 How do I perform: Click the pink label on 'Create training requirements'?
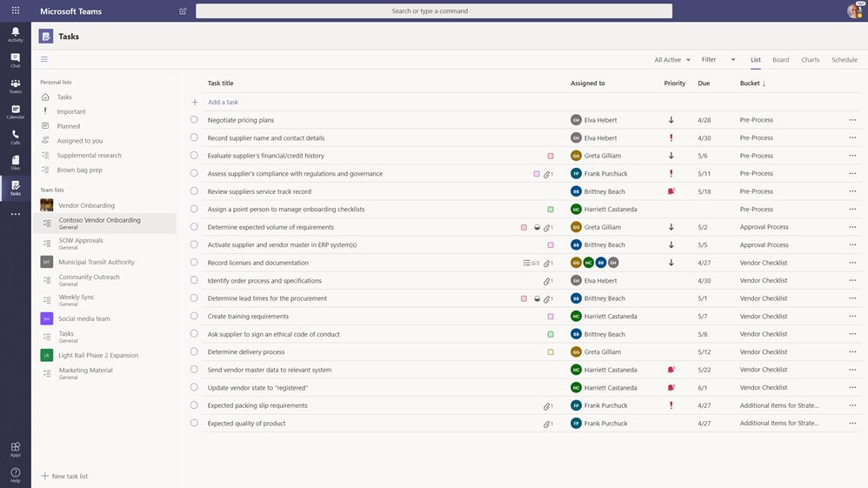point(551,317)
